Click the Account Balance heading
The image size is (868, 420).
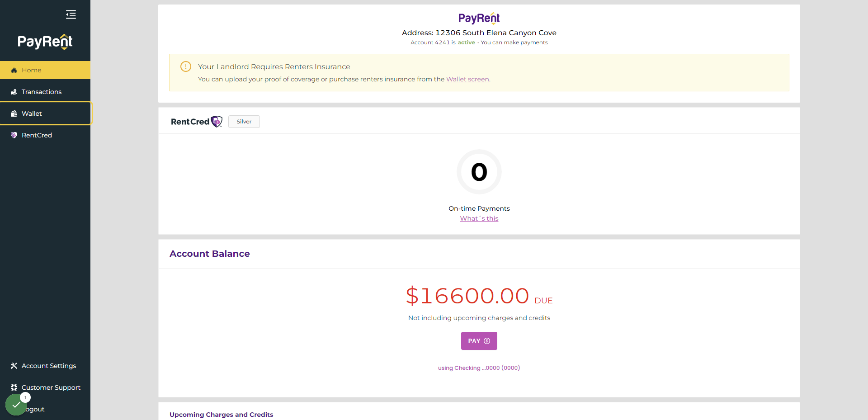[210, 254]
